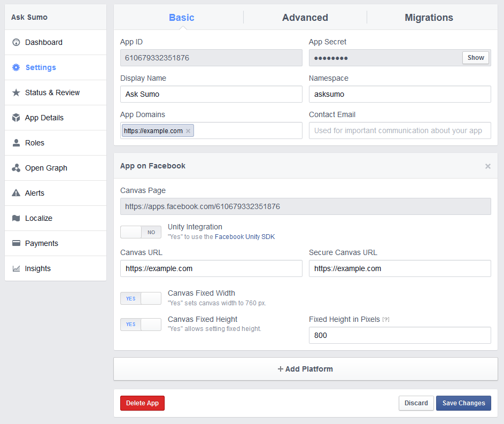Image resolution: width=504 pixels, height=424 pixels.
Task: Click the Settings gear icon
Action: (16, 67)
